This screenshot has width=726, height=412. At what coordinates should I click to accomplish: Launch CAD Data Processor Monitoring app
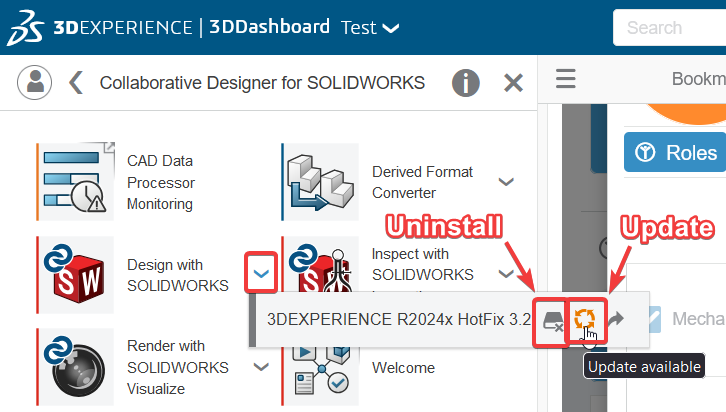[x=76, y=181]
